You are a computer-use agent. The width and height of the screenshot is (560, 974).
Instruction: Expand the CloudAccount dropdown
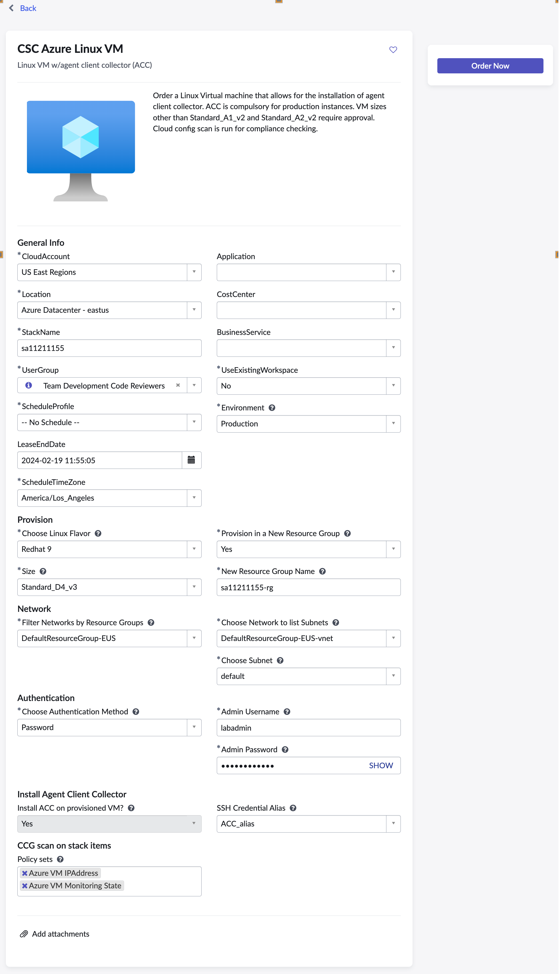pyautogui.click(x=194, y=272)
